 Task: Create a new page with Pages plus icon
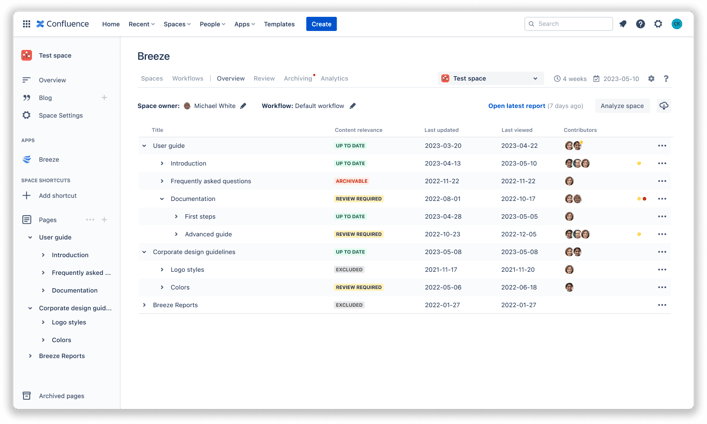point(104,220)
